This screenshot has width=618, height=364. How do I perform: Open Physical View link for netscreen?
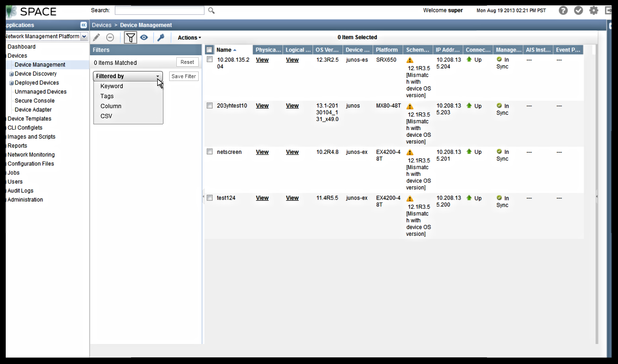point(262,152)
